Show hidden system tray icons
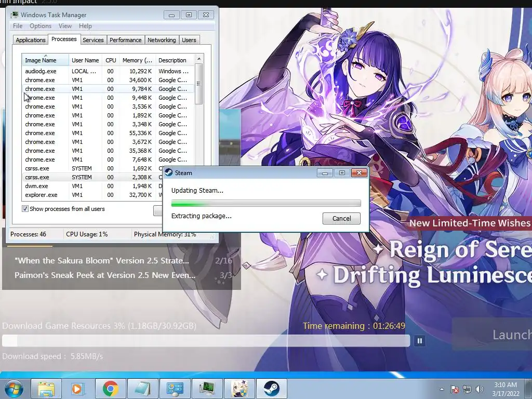This screenshot has height=399, width=532. 442,389
